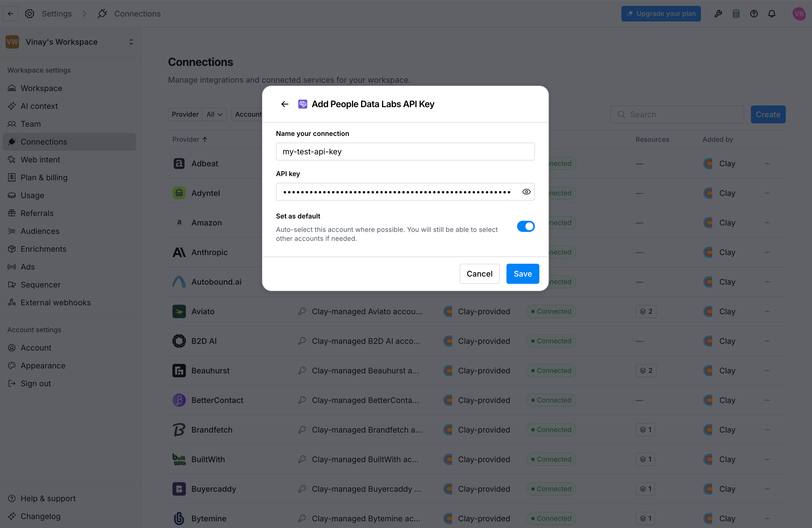The image size is (812, 528).
Task: Click the Bytemine logo icon
Action: point(179,519)
